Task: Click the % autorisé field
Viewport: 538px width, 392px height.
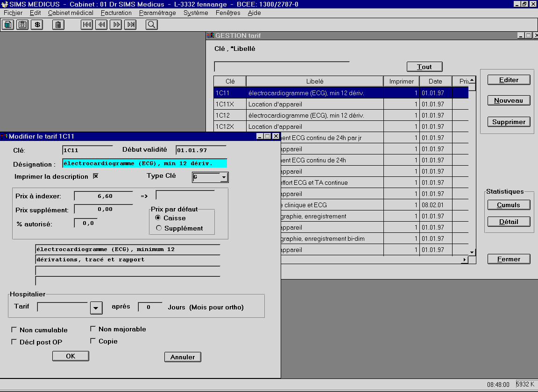Action: click(86, 223)
